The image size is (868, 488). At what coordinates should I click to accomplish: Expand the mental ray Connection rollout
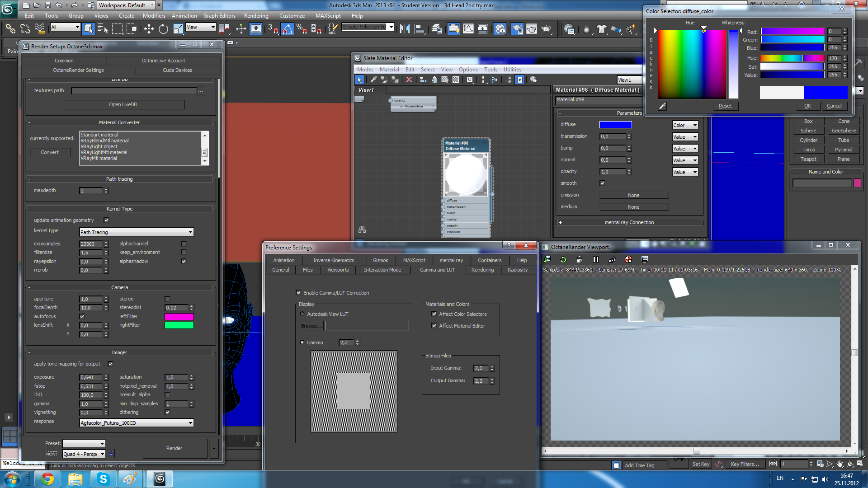click(629, 222)
